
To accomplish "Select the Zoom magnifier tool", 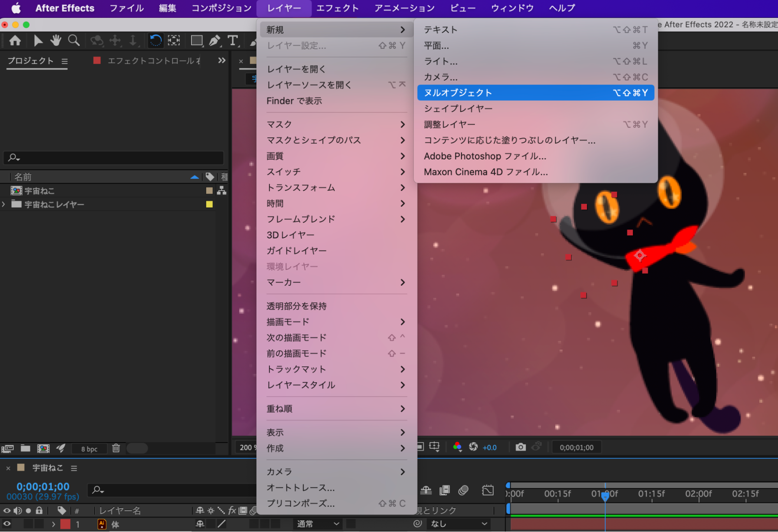I will [x=74, y=40].
